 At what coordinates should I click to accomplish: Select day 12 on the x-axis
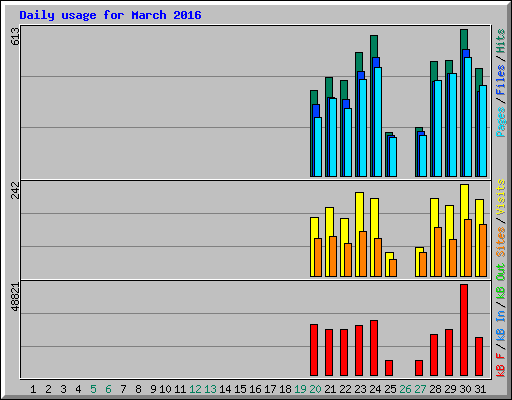[x=195, y=389]
